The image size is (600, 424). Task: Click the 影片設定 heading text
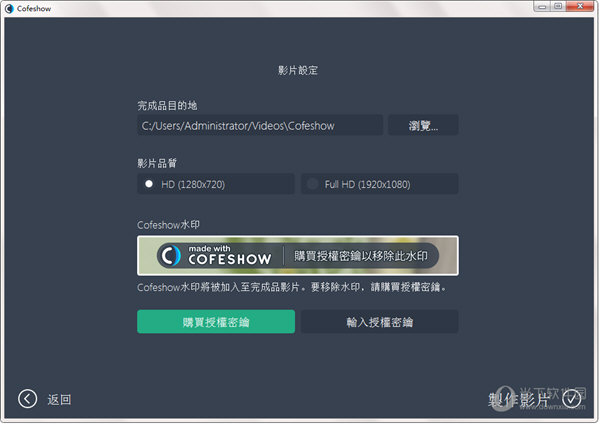[x=298, y=70]
